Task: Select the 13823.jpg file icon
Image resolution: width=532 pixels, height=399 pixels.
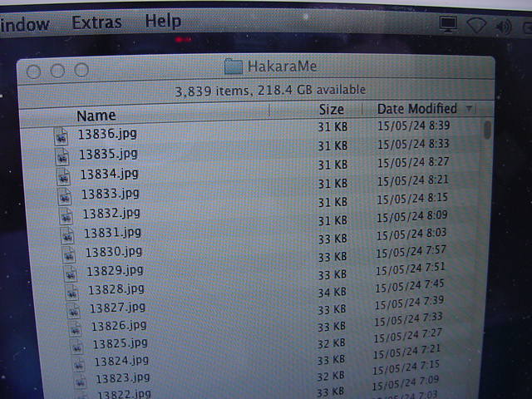Action: click(x=81, y=382)
